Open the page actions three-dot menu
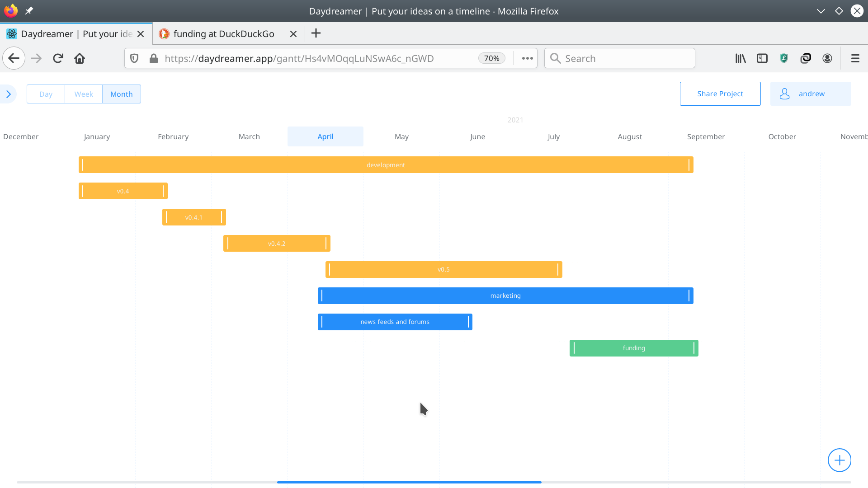This screenshot has width=868, height=488. click(x=527, y=58)
